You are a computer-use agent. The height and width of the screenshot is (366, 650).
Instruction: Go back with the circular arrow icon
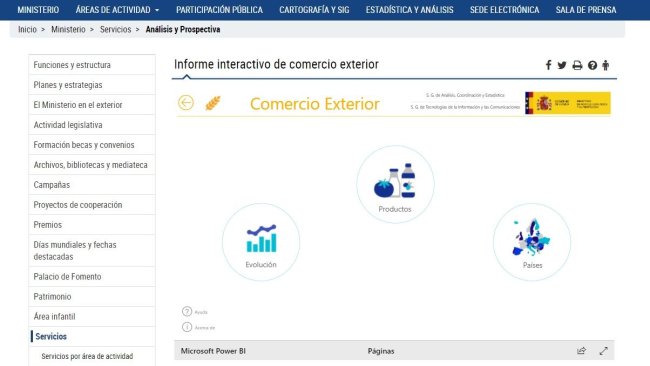[x=186, y=102]
